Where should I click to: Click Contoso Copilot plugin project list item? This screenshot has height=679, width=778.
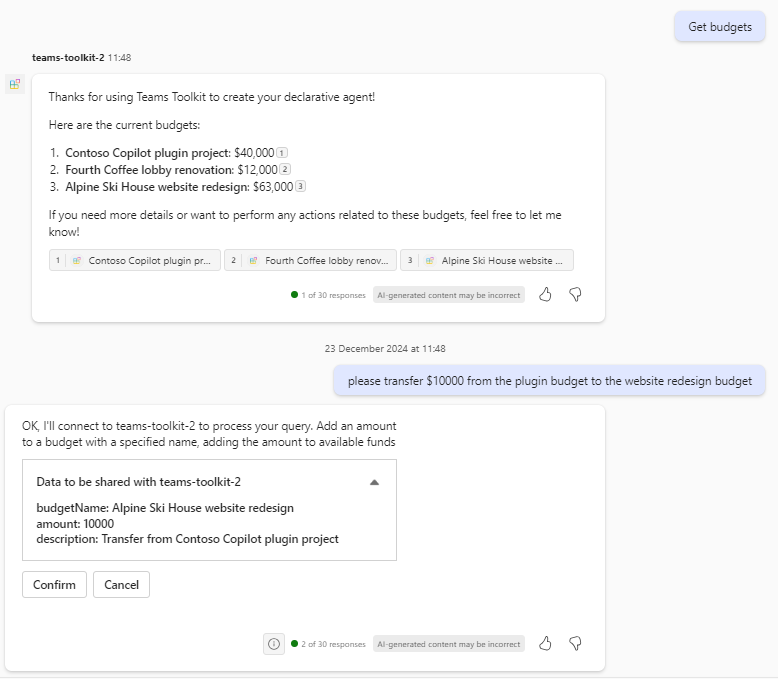coord(170,153)
